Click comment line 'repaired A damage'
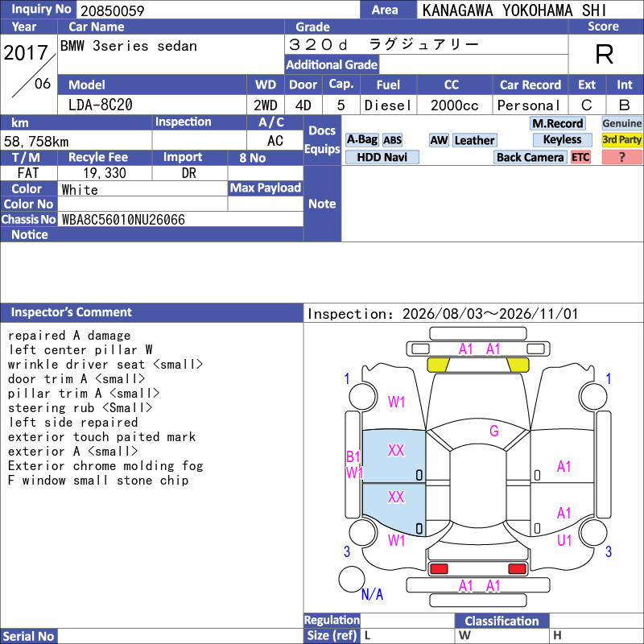 tap(69, 336)
